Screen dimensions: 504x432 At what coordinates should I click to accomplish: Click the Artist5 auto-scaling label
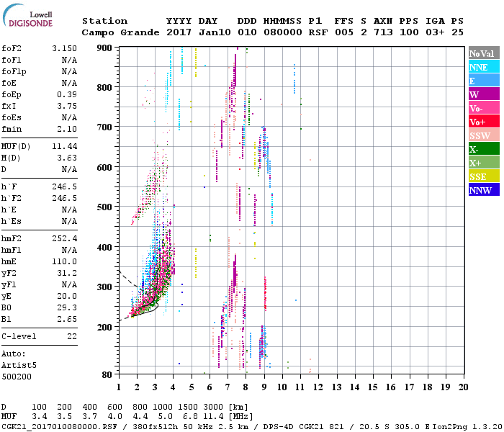[x=19, y=366]
